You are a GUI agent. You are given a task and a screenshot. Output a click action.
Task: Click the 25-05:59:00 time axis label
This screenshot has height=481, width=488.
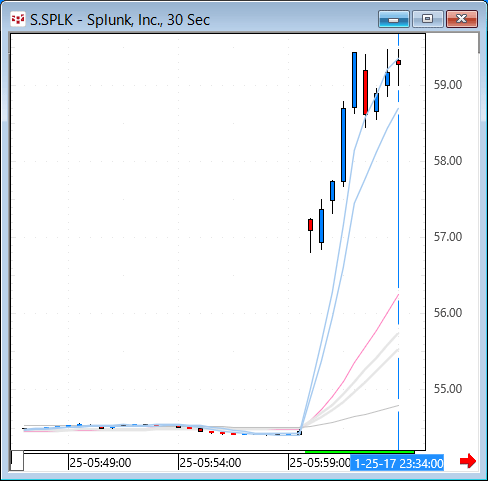pos(320,463)
